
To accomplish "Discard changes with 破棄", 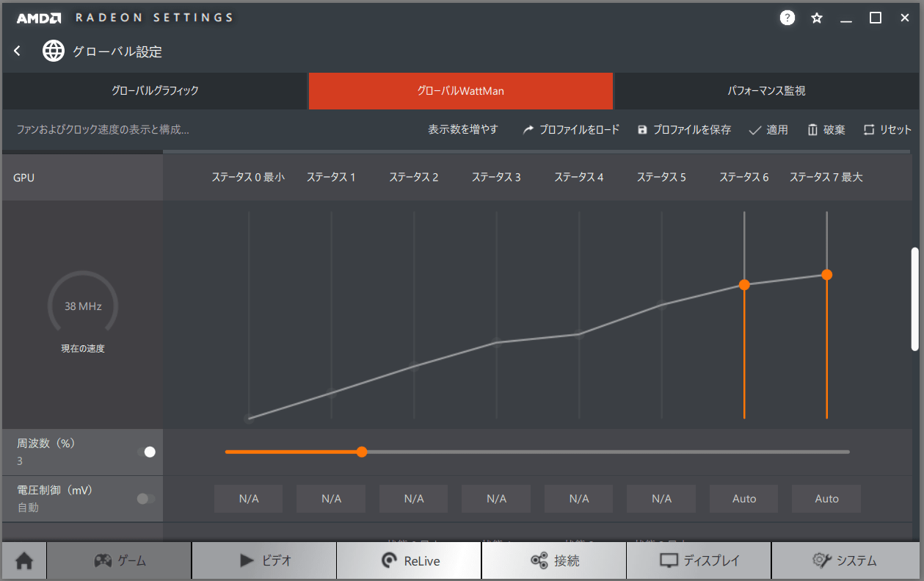I will coord(826,129).
